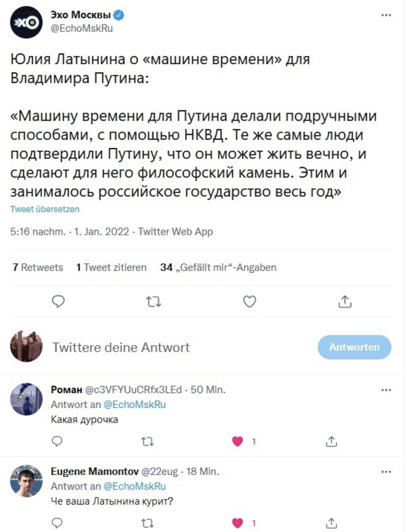
Task: Open more options for Эхо Москвы tweet
Action: [x=386, y=15]
